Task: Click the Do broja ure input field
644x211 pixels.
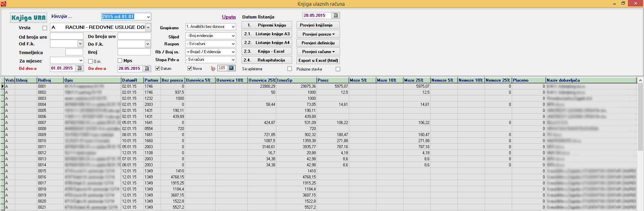Action: point(134,36)
